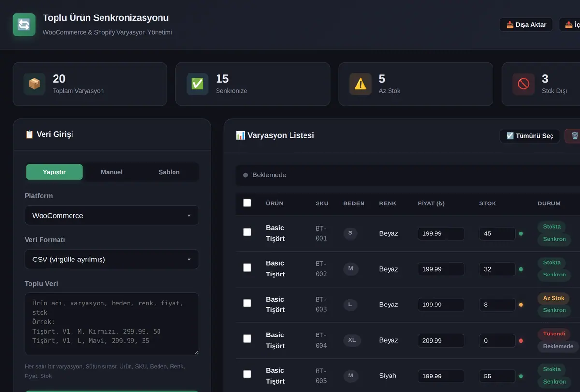Click the STOK column header
The image size is (580, 392).
488,203
